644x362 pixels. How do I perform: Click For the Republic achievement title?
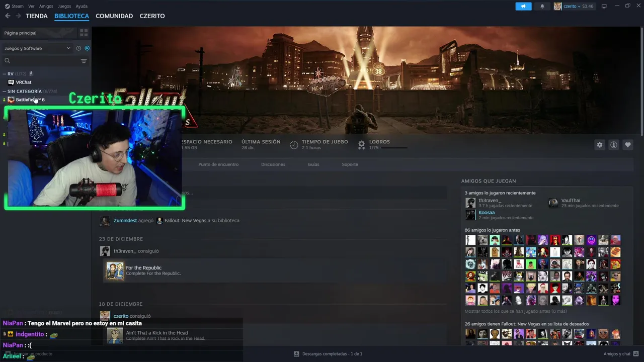(x=143, y=268)
